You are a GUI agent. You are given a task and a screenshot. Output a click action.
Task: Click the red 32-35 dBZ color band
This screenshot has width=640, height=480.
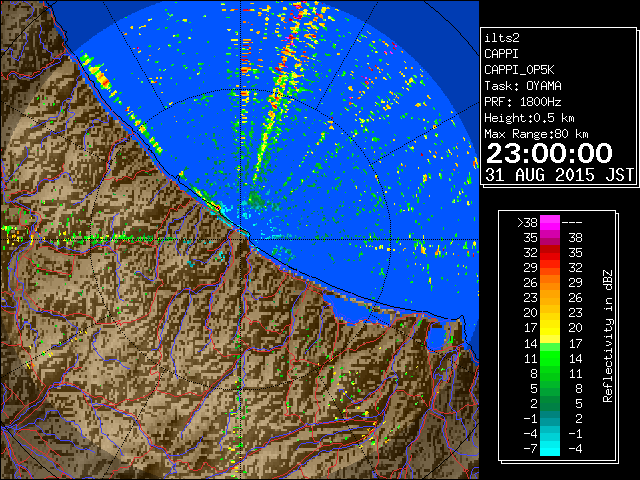pos(550,253)
